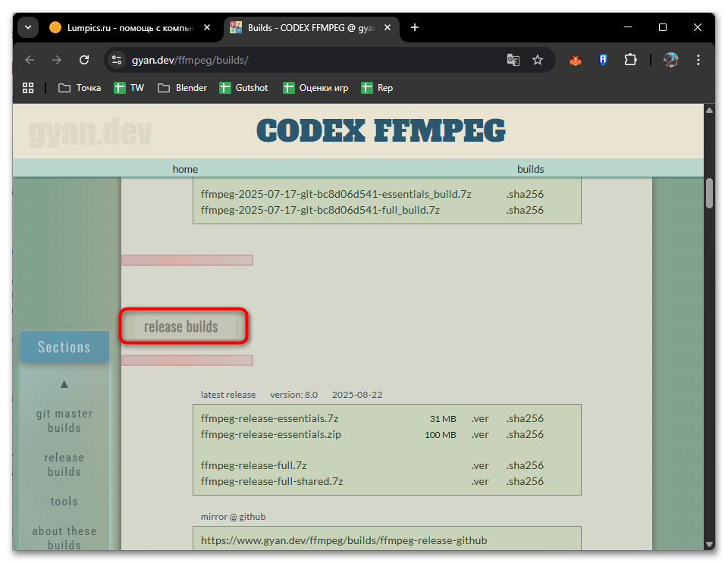728x563 pixels.
Task: Open site information via the tune icon
Action: click(115, 59)
